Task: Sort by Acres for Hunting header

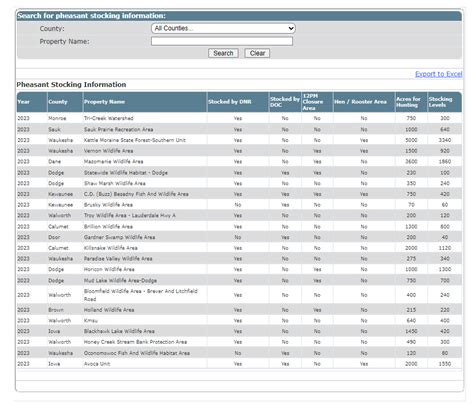Action: coord(408,102)
